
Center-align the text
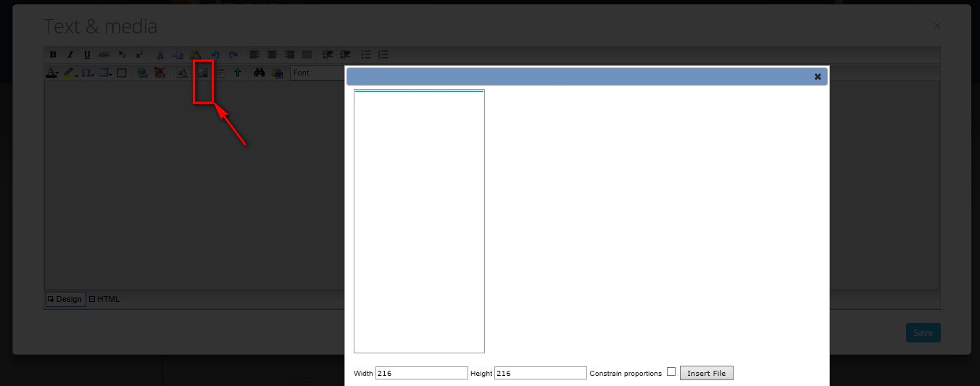272,54
